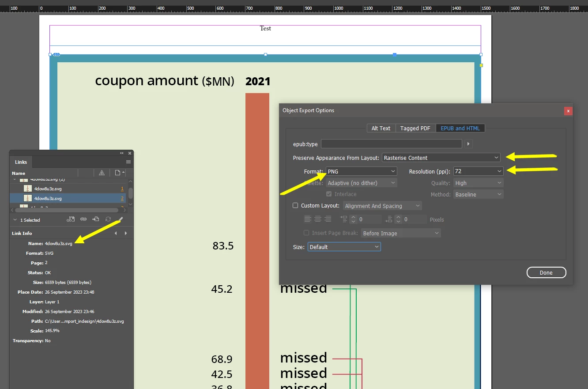
Task: Select the EPUB and HTML tab
Action: [460, 128]
